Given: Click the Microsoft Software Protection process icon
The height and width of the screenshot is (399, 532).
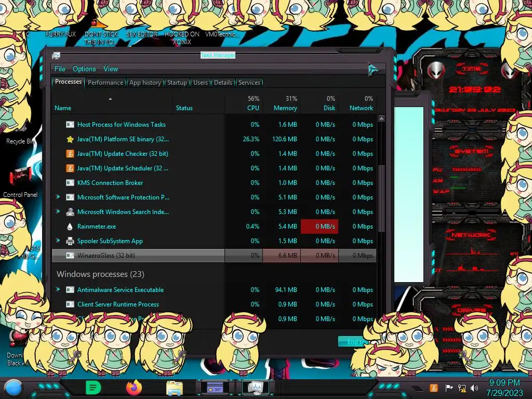Looking at the screenshot, I should point(70,197).
